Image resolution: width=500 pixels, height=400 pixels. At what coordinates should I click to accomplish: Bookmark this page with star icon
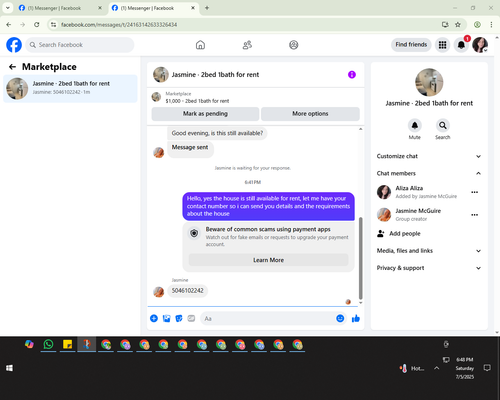pyautogui.click(x=458, y=24)
